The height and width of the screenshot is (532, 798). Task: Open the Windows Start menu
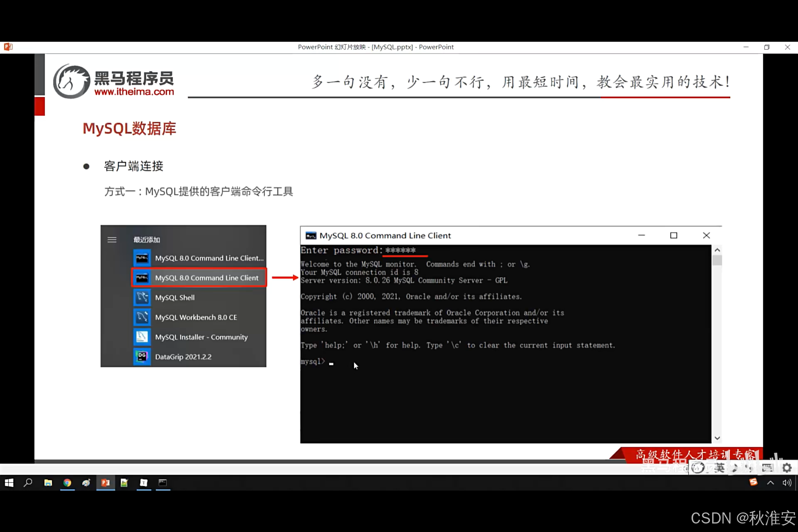tap(9, 483)
